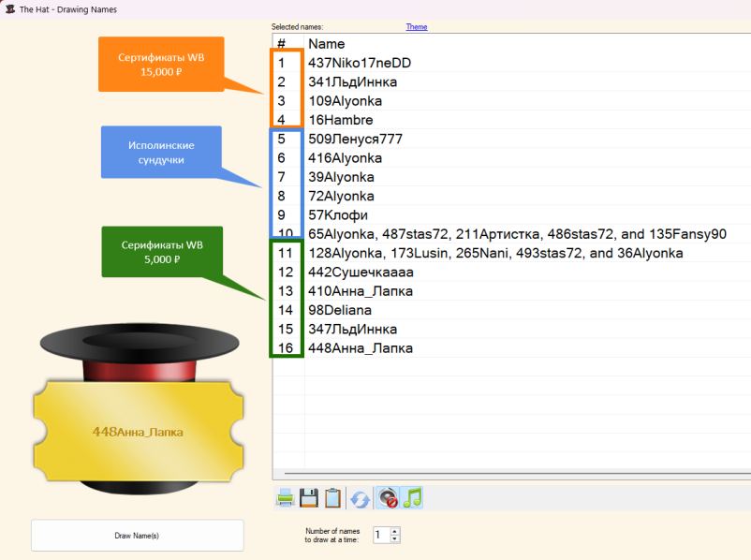The image size is (751, 560).
Task: Copy results with the clipboard icon
Action: click(332, 498)
